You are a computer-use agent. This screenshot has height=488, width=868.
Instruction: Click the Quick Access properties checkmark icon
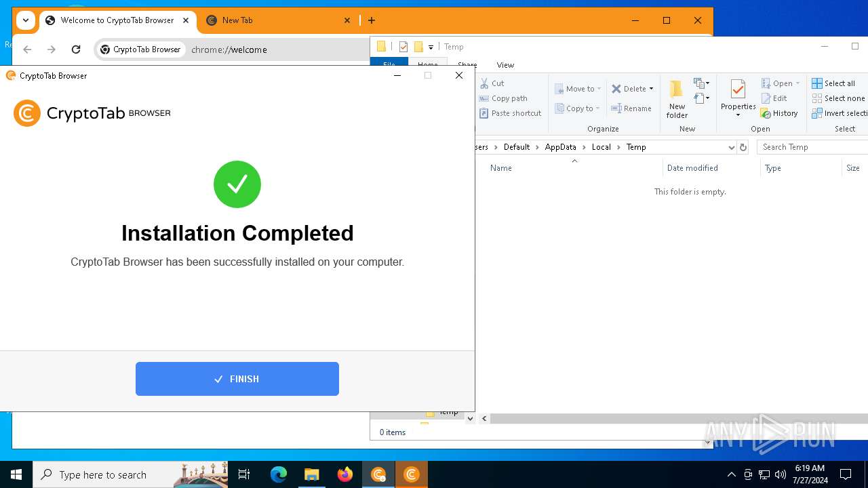click(x=403, y=47)
